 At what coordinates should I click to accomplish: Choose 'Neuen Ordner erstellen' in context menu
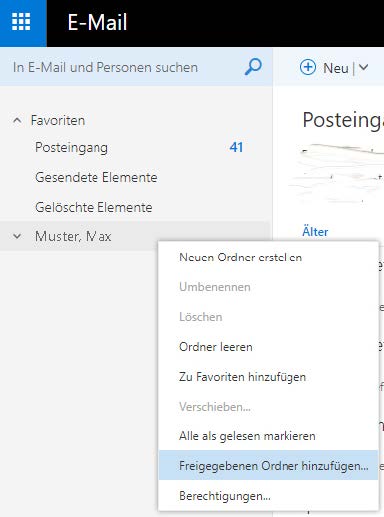[x=268, y=257]
